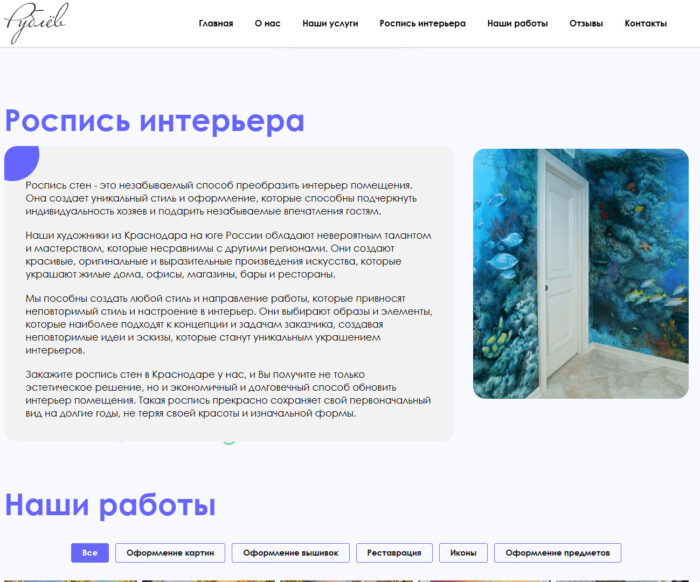The width and height of the screenshot is (700, 582).
Task: Select the Все filter button
Action: coord(90,553)
